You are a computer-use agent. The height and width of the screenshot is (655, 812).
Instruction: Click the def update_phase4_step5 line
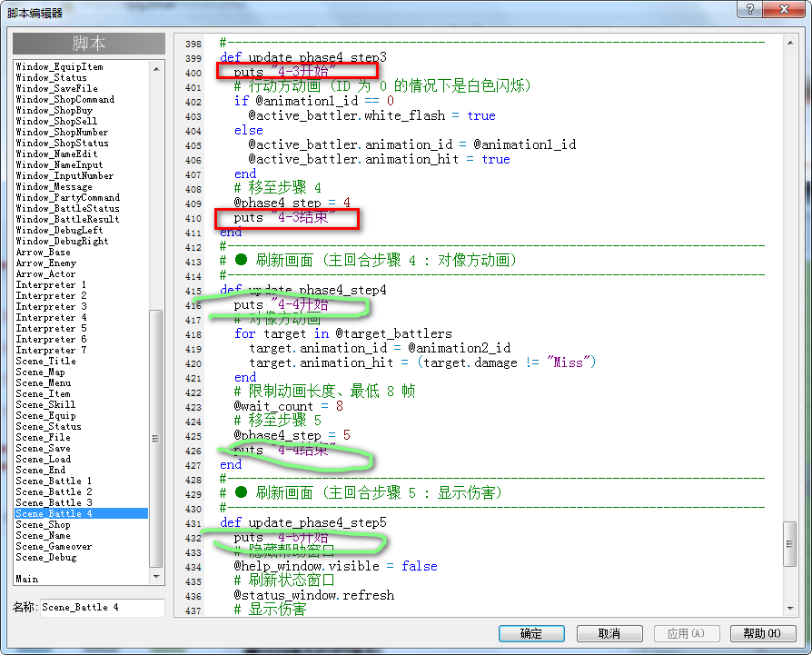[x=303, y=522]
